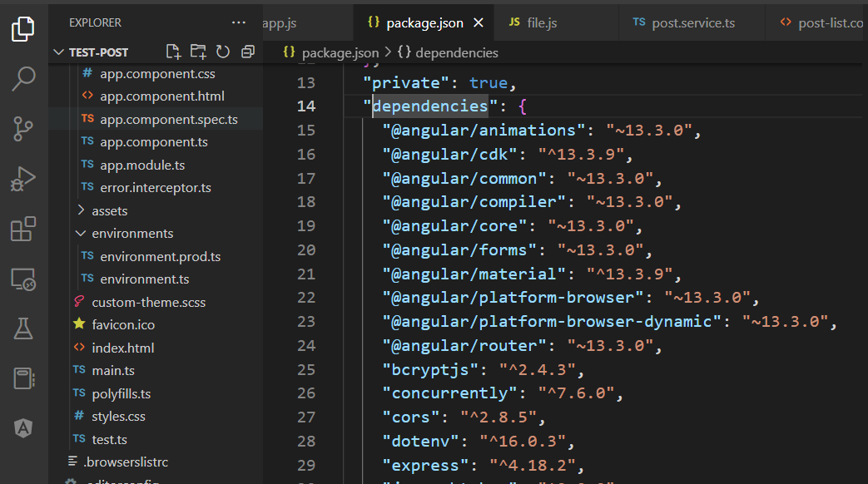Open polyfills.ts file
868x484 pixels.
point(122,394)
